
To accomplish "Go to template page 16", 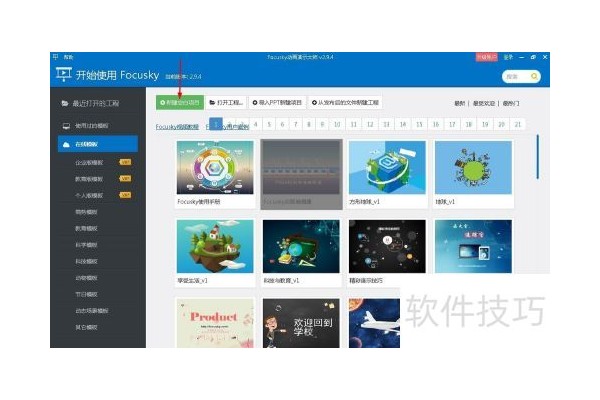I will (x=436, y=124).
